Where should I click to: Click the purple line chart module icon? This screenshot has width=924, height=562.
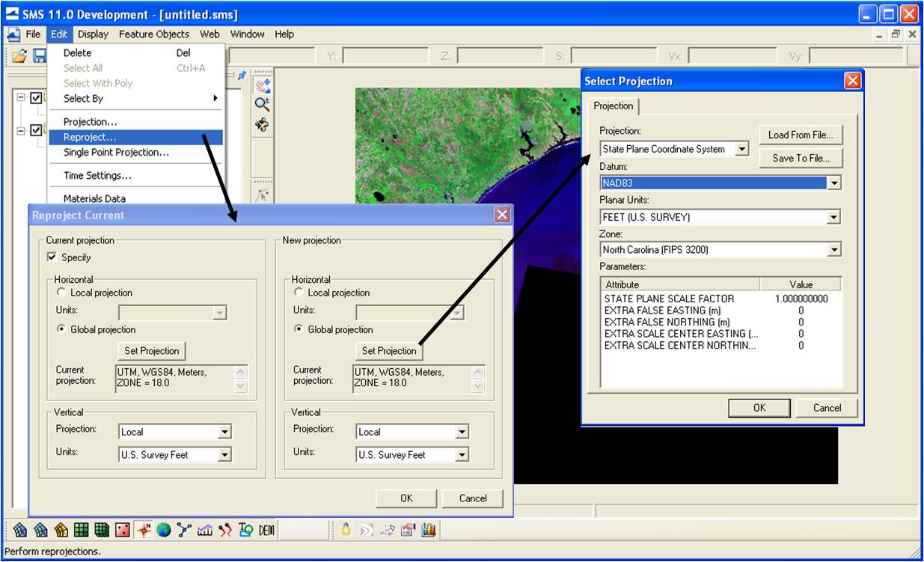tap(204, 531)
